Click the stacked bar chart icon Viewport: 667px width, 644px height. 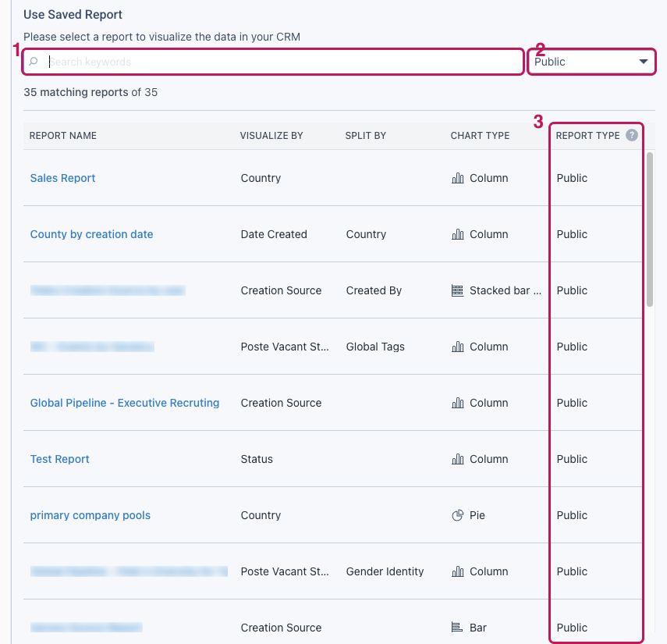tap(458, 290)
